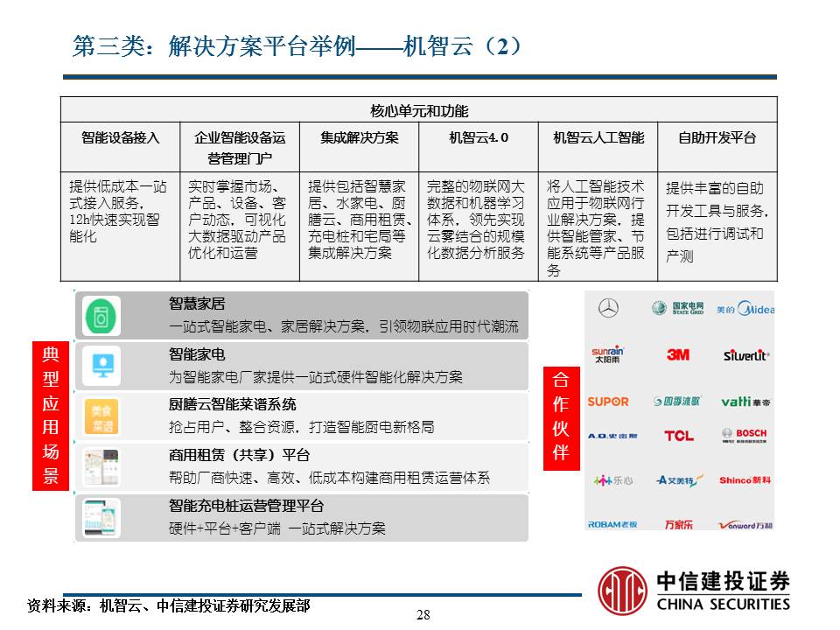Click the vatti 华帝 logo

tap(745, 403)
